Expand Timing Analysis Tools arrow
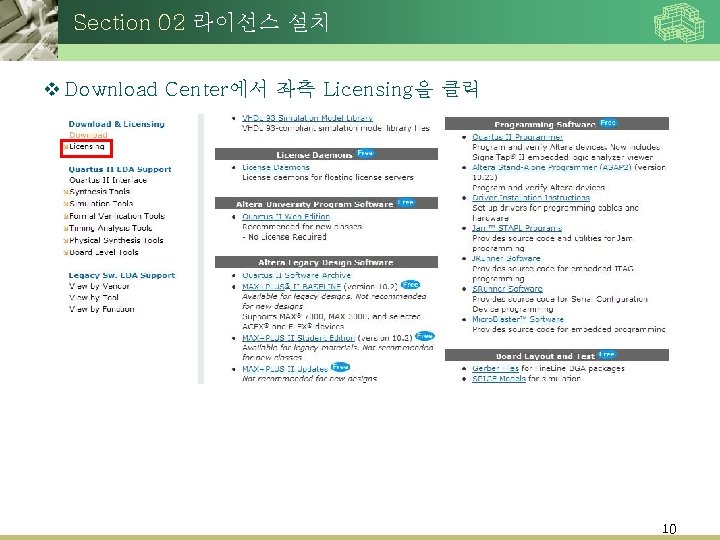Image resolution: width=720 pixels, height=540 pixels. pos(66,228)
